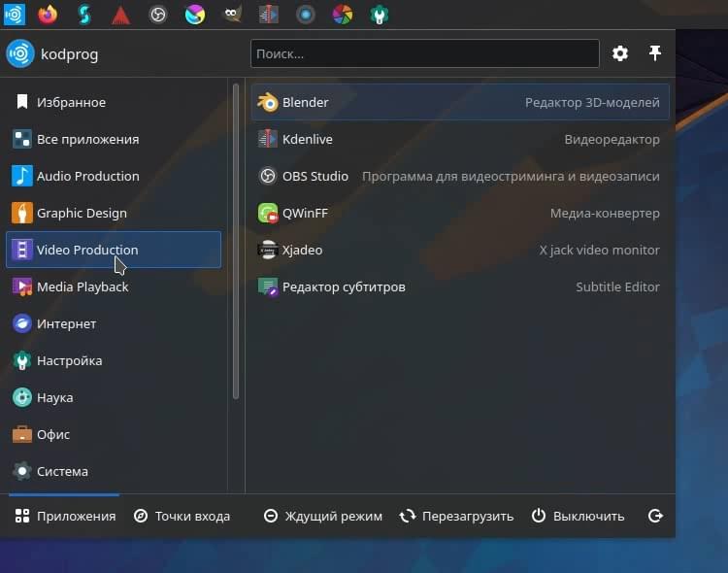Image resolution: width=728 pixels, height=573 pixels.
Task: Click the log out icon button
Action: [x=655, y=516]
